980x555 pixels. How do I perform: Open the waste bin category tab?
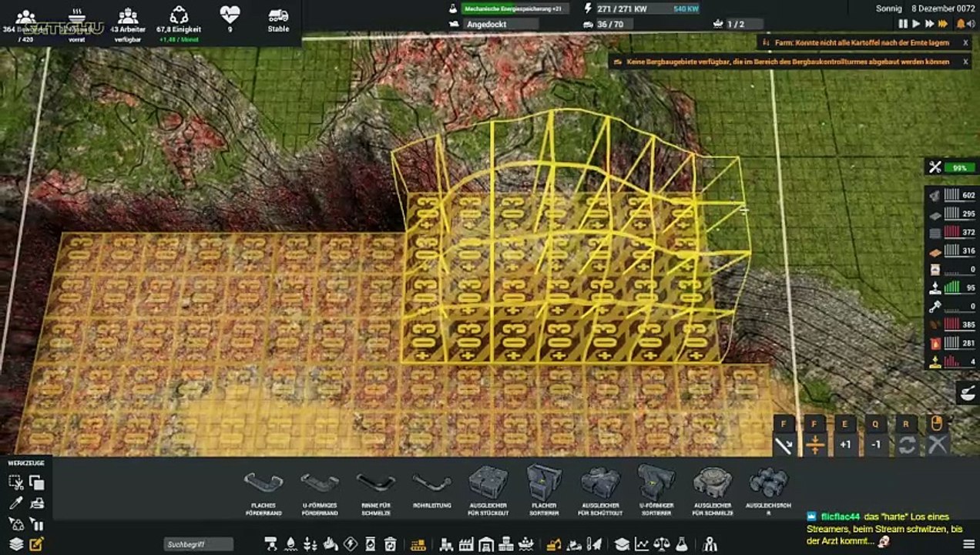pyautogui.click(x=391, y=544)
